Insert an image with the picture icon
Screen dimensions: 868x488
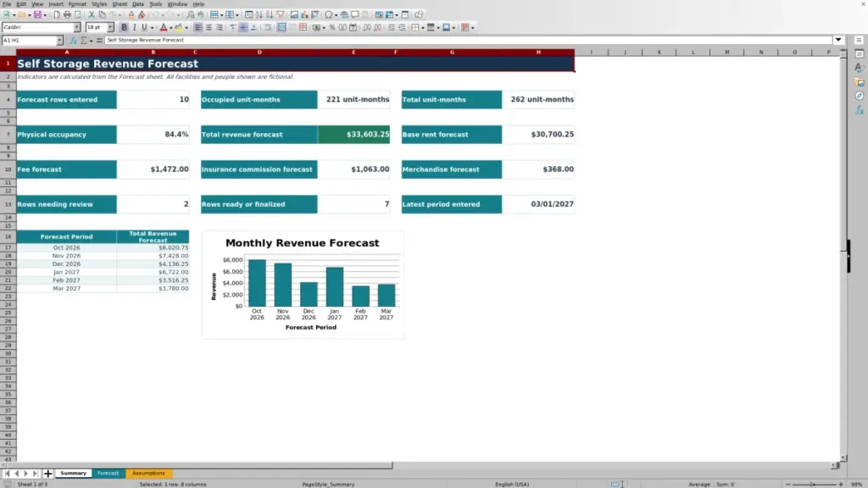tap(294, 14)
